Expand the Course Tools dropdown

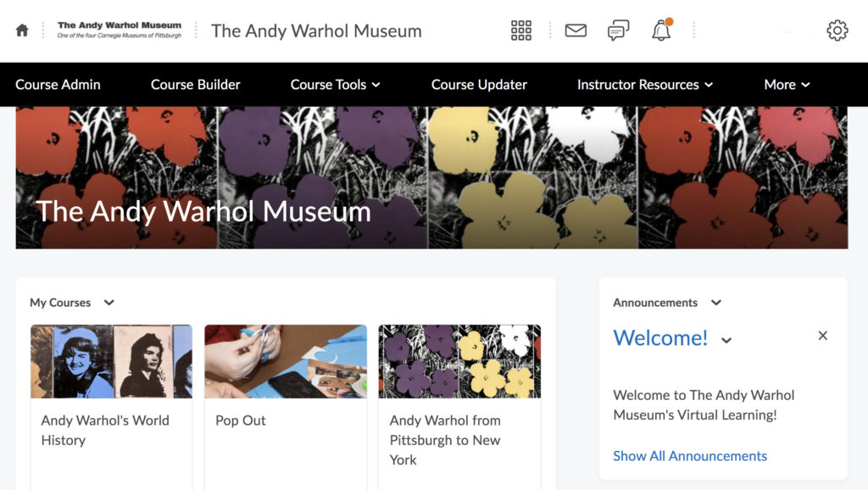pos(334,85)
